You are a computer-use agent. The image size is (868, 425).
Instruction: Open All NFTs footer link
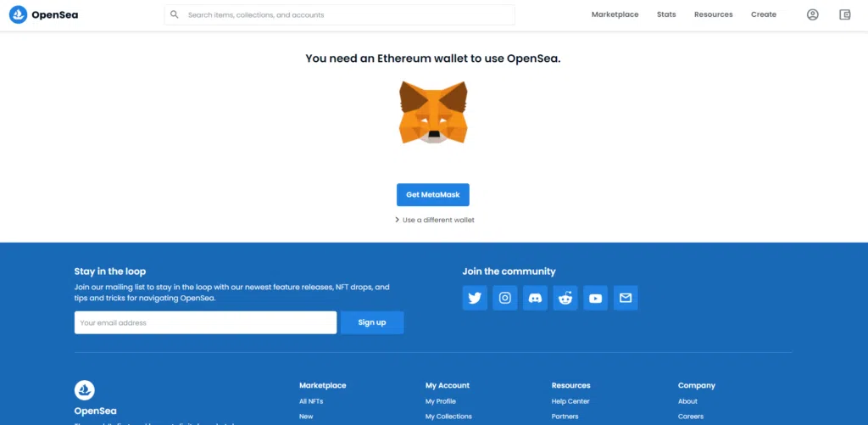click(311, 401)
